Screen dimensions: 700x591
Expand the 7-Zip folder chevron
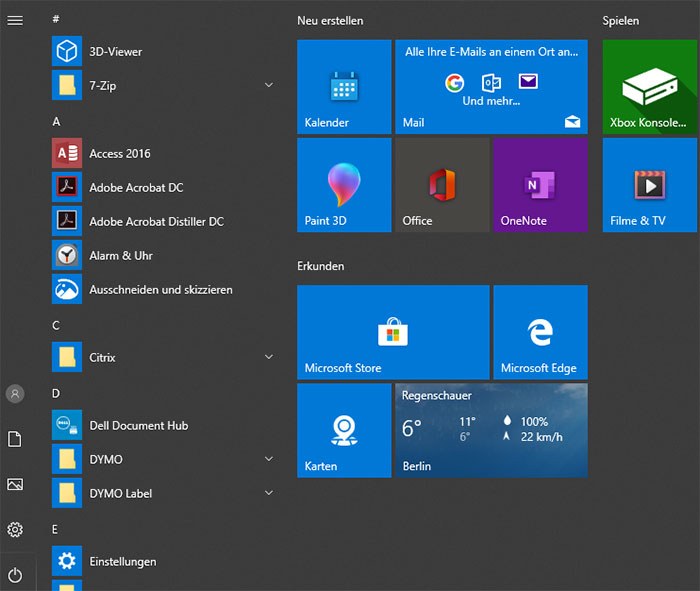tap(269, 85)
